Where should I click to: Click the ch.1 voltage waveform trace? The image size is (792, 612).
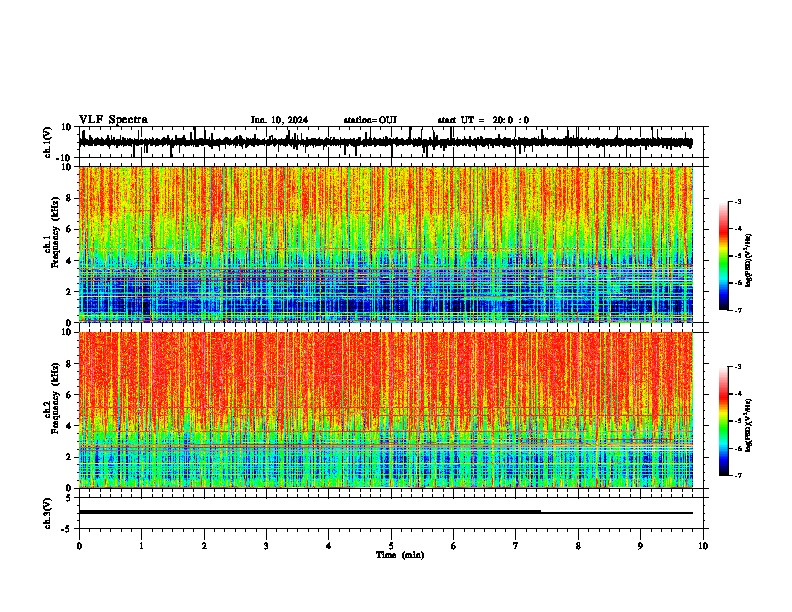pyautogui.click(x=385, y=142)
